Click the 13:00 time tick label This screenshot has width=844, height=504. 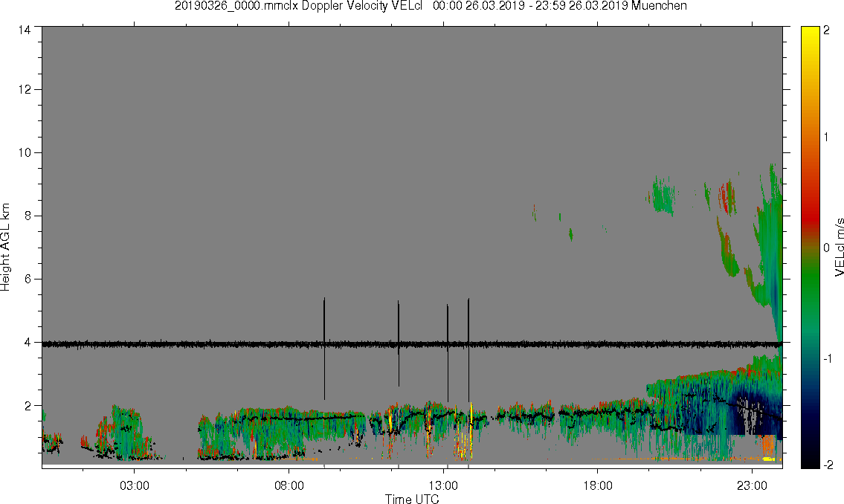click(443, 485)
